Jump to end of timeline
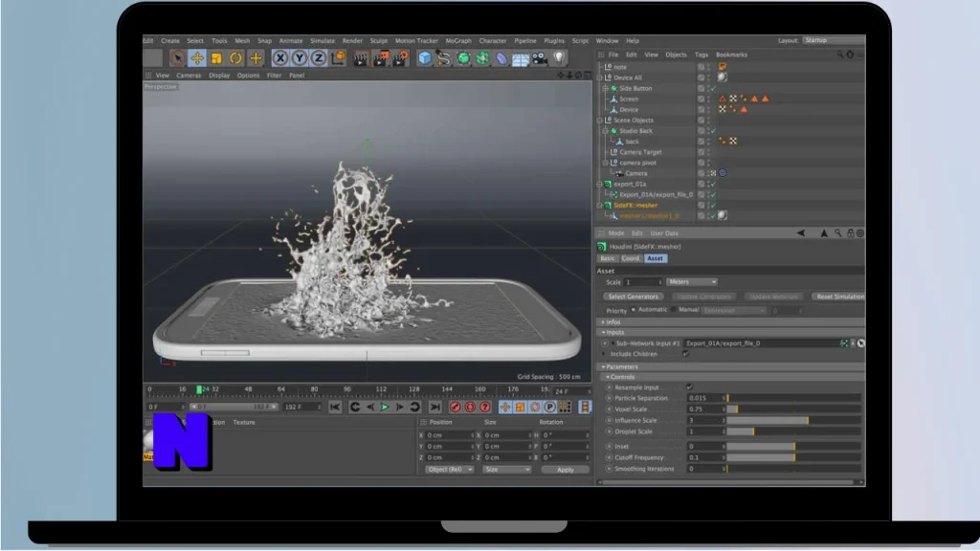 coord(435,407)
